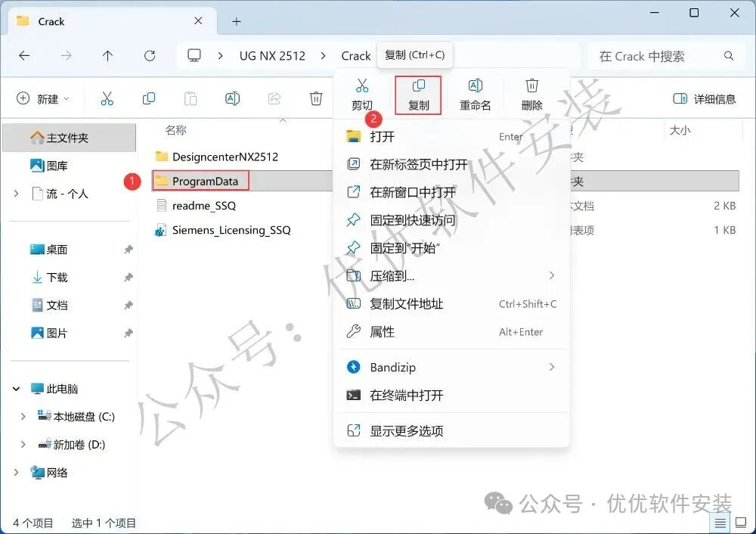The image size is (756, 534).
Task: Click Copy (复制) in context menu
Action: [x=418, y=95]
